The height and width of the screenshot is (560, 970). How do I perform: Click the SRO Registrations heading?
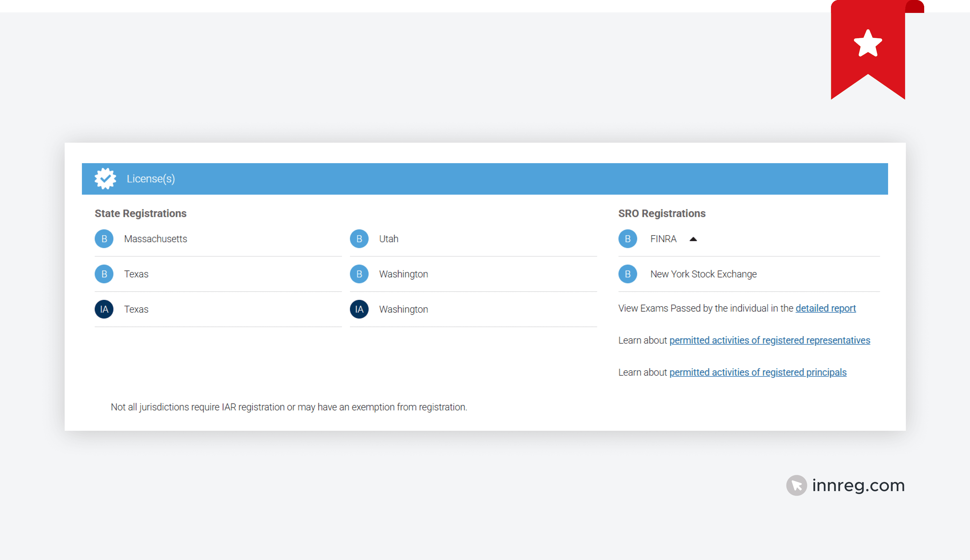coord(662,213)
